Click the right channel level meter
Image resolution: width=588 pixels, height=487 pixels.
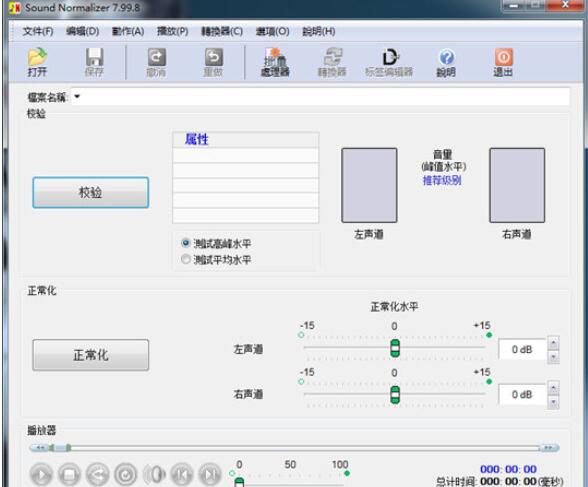(517, 185)
